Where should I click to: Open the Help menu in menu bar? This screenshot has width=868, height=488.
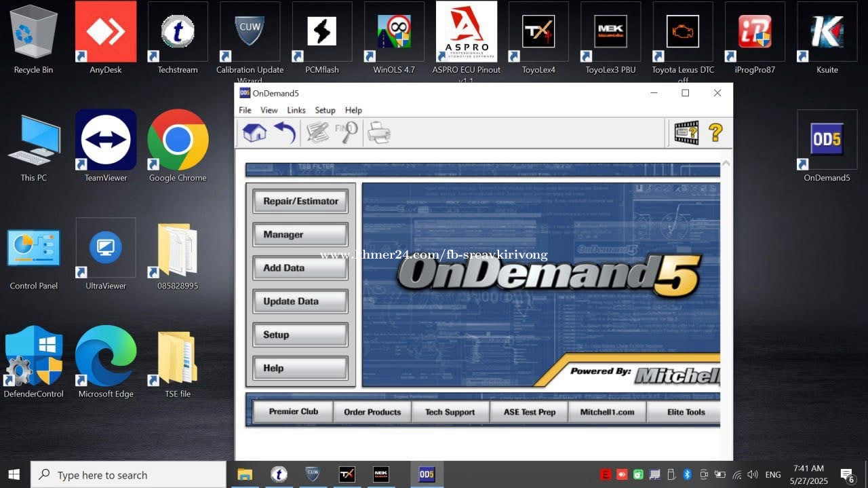(353, 110)
